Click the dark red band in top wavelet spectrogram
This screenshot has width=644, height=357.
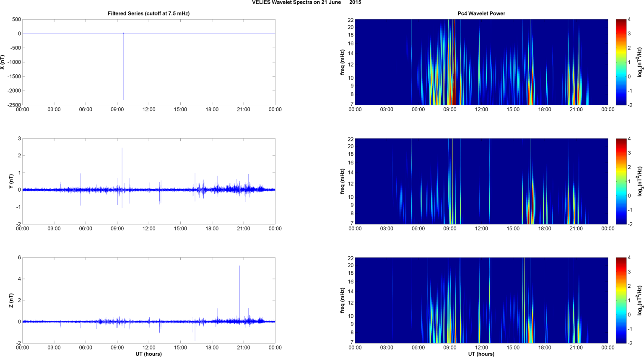click(454, 63)
